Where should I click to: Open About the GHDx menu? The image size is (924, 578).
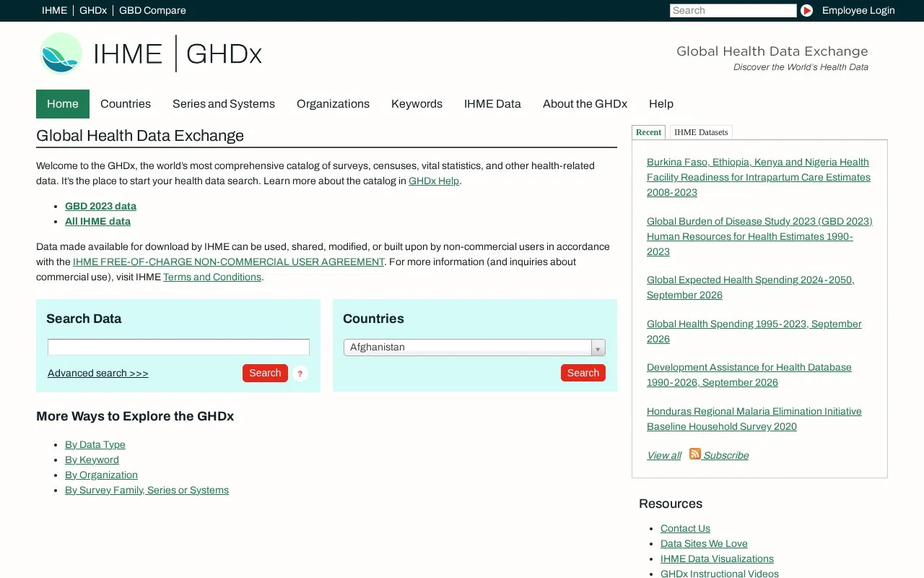tap(585, 104)
